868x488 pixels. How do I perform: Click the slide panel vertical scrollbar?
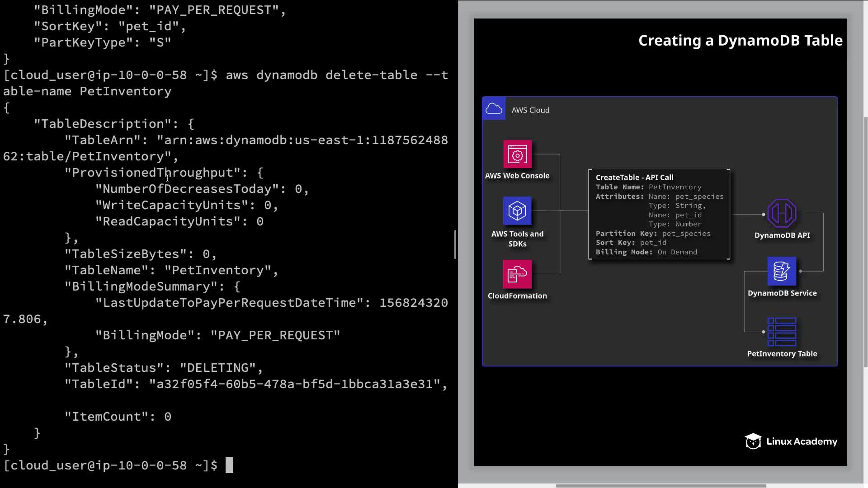coord(865,242)
